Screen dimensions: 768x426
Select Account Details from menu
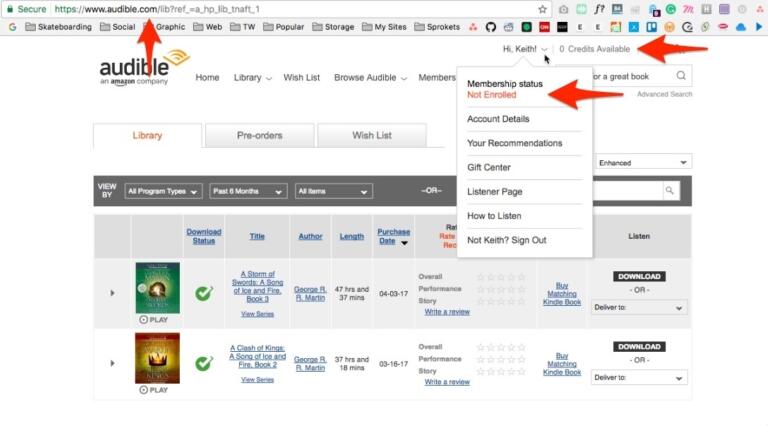(498, 119)
